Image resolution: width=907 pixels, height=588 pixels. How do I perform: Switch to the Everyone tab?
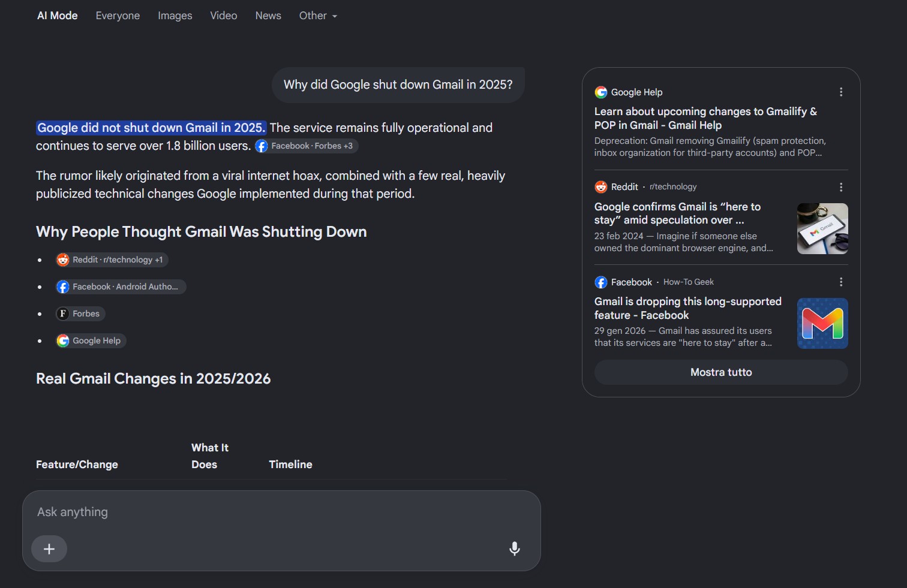pos(118,16)
